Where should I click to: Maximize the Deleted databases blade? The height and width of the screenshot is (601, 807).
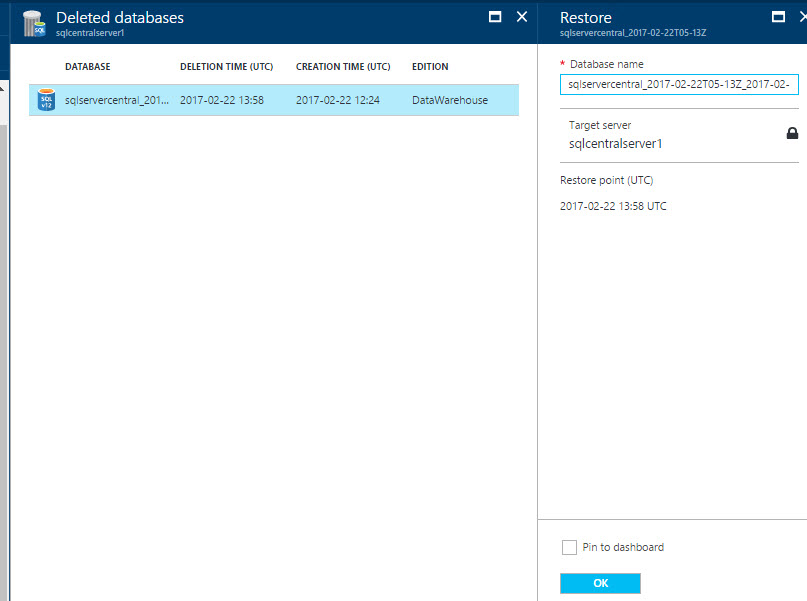pyautogui.click(x=495, y=17)
